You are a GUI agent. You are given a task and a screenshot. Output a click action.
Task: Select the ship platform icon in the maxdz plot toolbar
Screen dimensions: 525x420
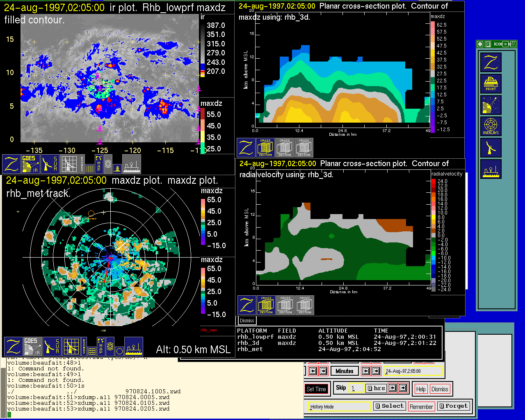click(134, 347)
